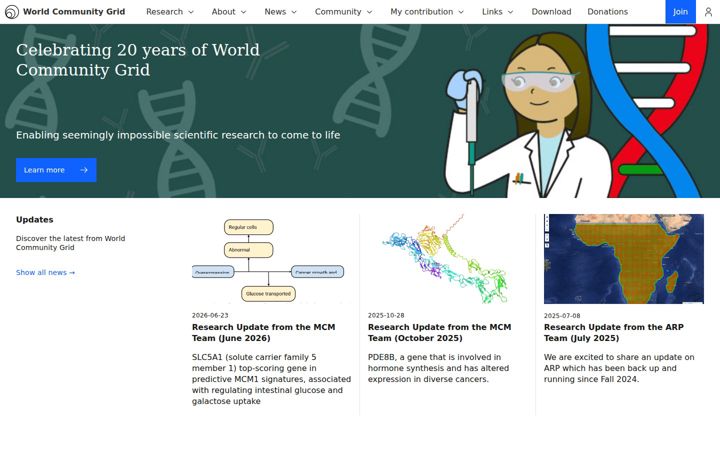Screen dimensions: 720x450
Task: Expand the Research menu chevron
Action: tap(191, 12)
